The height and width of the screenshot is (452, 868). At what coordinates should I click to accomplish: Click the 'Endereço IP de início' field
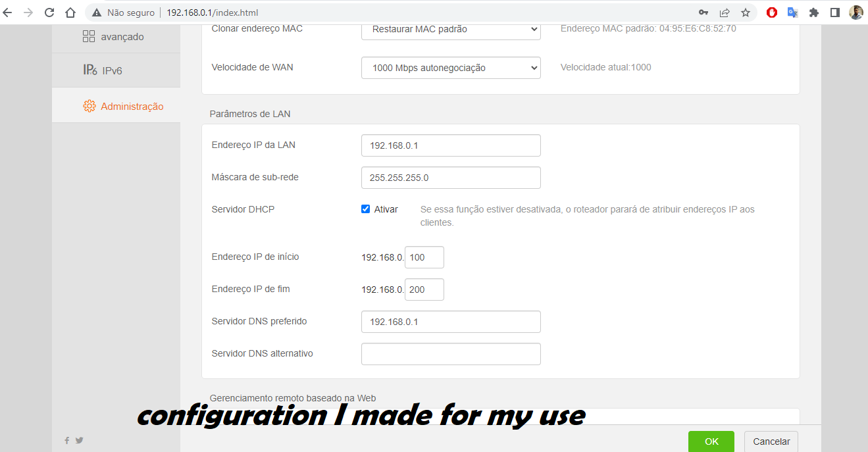coord(424,257)
